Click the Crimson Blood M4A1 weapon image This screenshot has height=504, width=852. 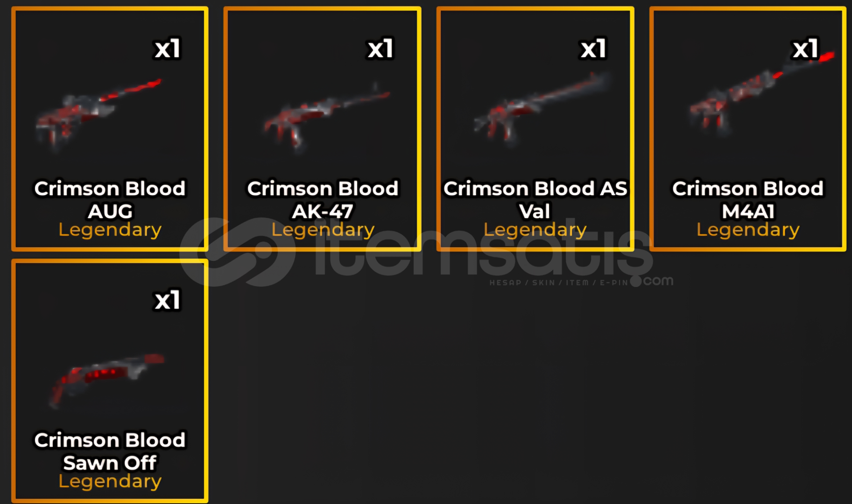click(762, 92)
